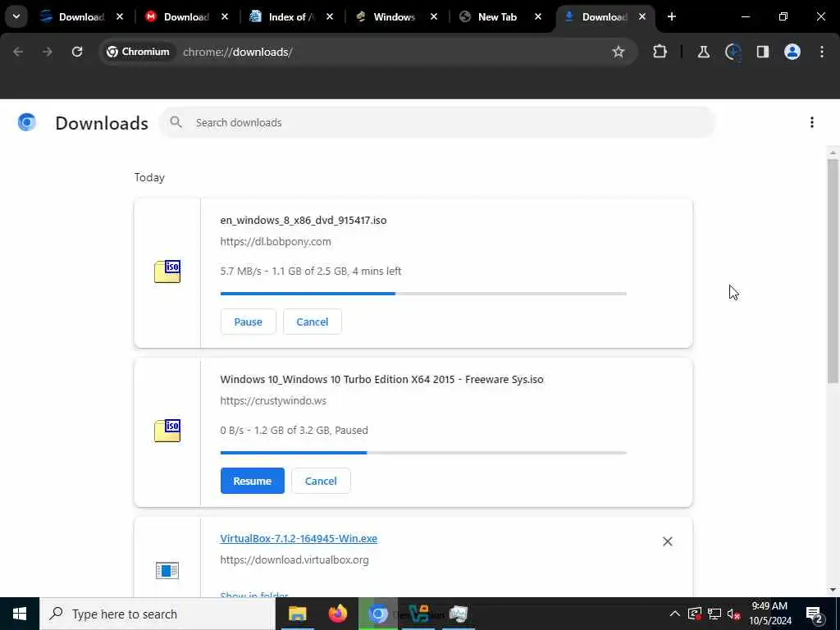Open the monitor app taskbar icon
This screenshot has height=630, width=840.
pyautogui.click(x=459, y=614)
